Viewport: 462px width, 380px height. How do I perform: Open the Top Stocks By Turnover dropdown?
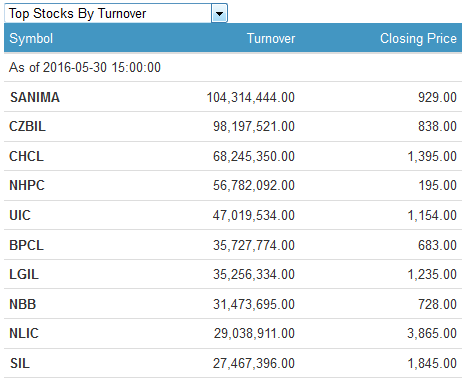pos(116,13)
